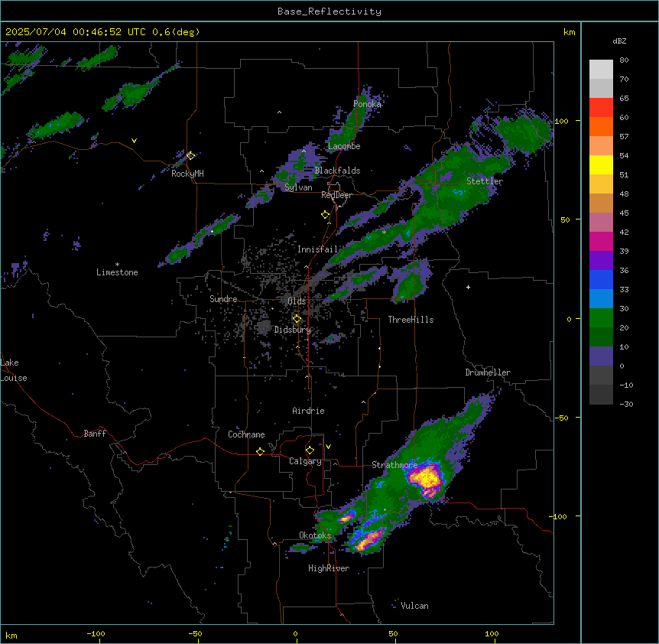This screenshot has height=644, width=659.
Task: Click the Base_Reflectivity title text
Action: [329, 11]
